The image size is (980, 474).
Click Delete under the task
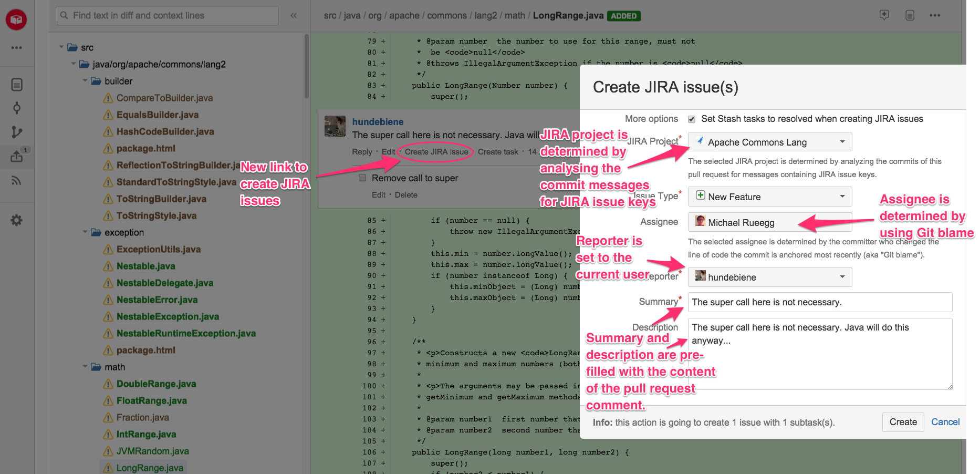point(406,195)
